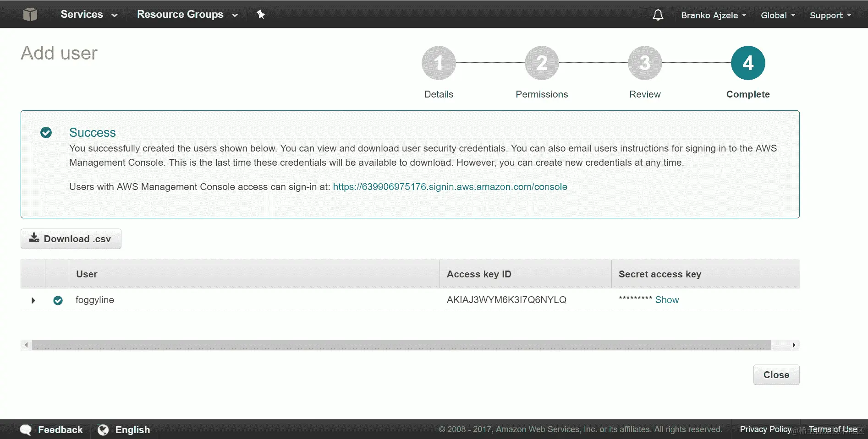The height and width of the screenshot is (439, 868).
Task: Click the Success checkmark icon
Action: click(46, 132)
